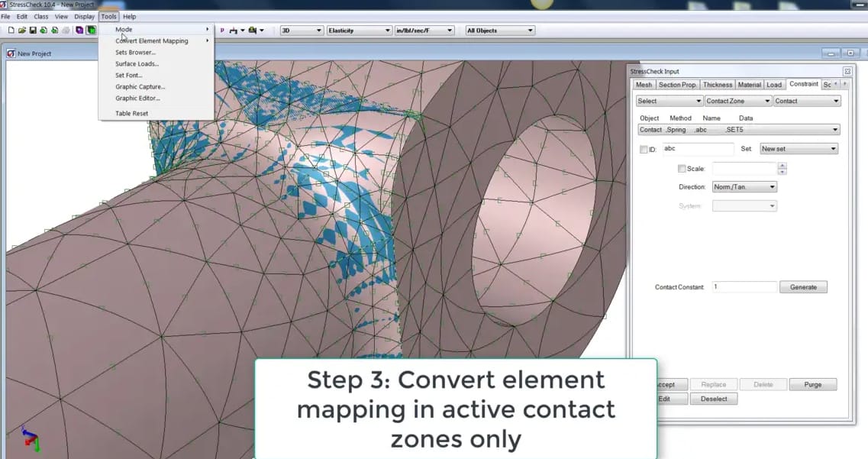The width and height of the screenshot is (868, 459).
Task: Open a new project with the New icon
Action: (11, 30)
